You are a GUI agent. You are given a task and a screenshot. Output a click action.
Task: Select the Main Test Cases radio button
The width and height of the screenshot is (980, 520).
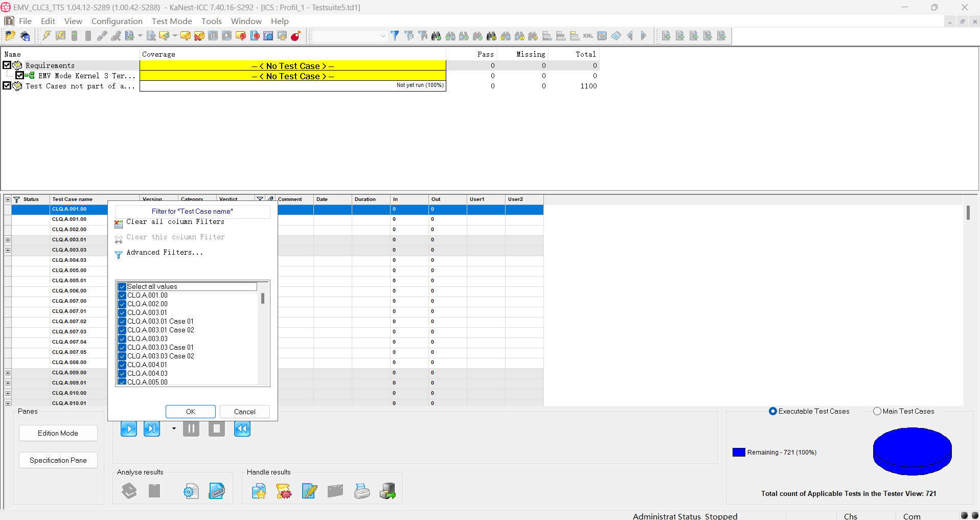(877, 411)
